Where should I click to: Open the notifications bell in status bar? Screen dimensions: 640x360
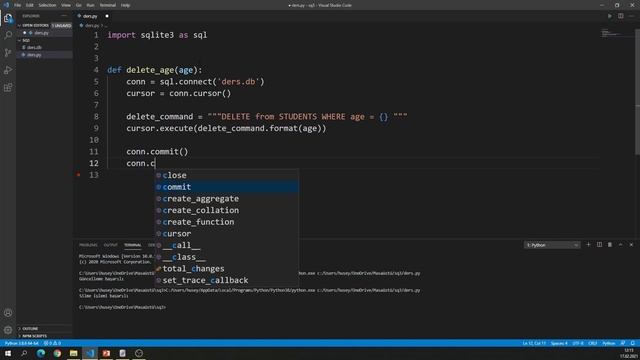pyautogui.click(x=632, y=343)
